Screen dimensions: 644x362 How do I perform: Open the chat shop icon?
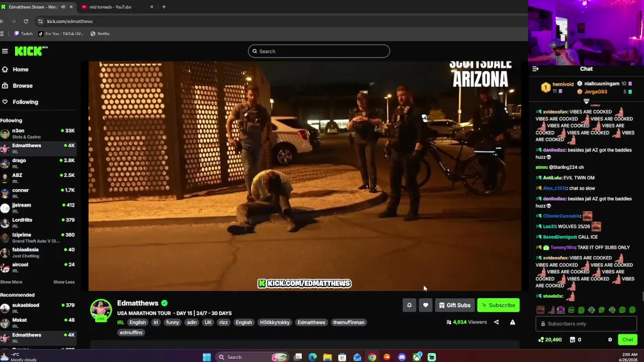click(x=573, y=340)
